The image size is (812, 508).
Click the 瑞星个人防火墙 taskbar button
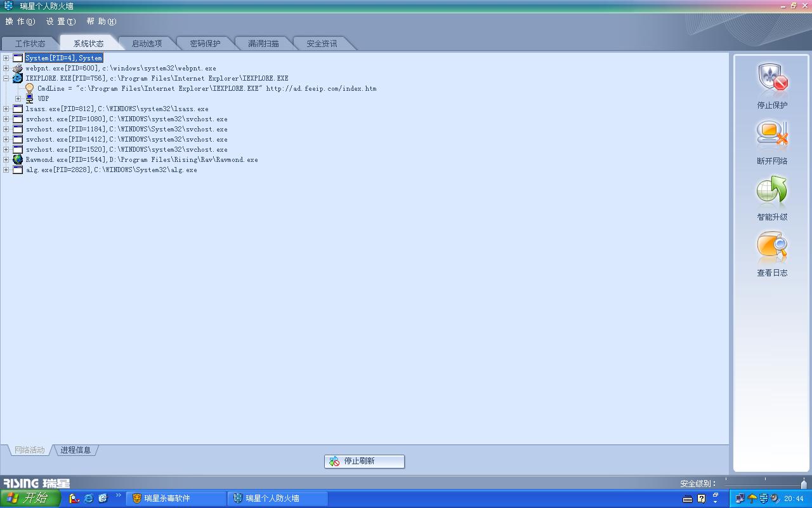coord(278,498)
